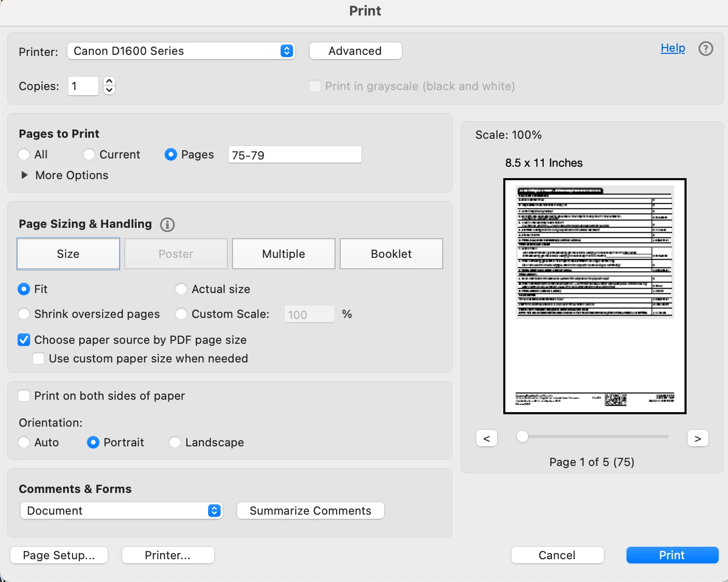Screen dimensions: 728x582
Task: Click the blue Print button
Action: 672,555
